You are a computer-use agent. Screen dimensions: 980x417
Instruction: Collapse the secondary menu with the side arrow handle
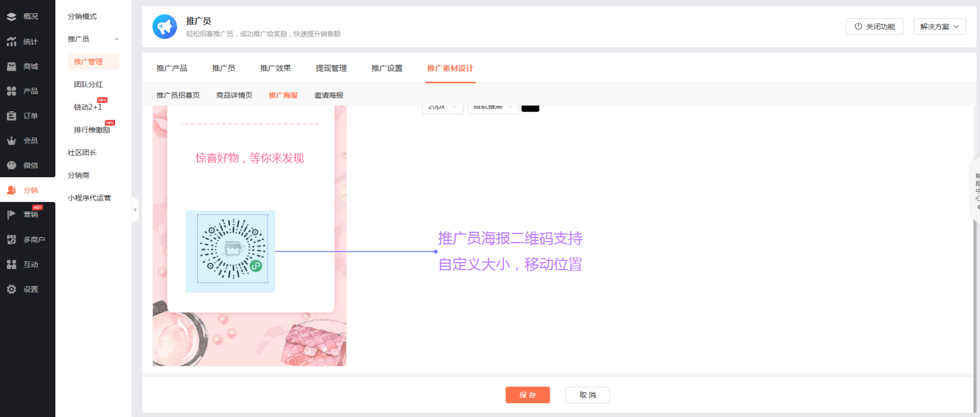tap(135, 210)
